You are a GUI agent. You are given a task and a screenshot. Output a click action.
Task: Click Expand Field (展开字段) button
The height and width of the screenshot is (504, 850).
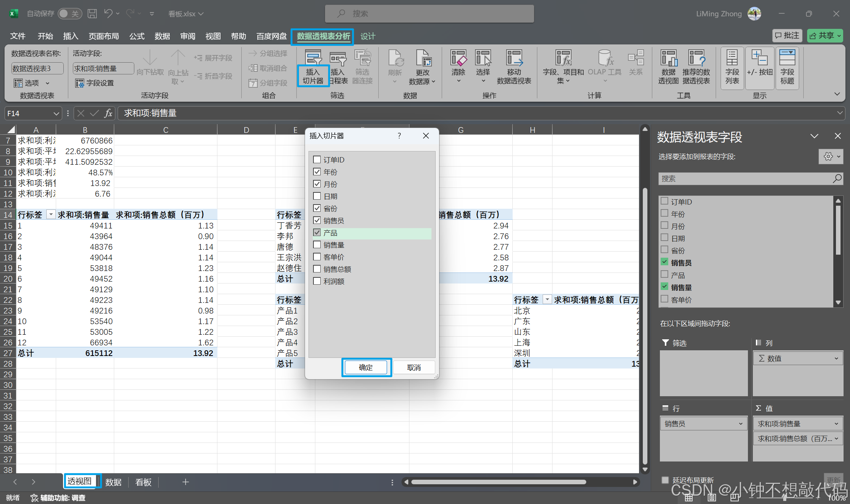click(x=213, y=58)
